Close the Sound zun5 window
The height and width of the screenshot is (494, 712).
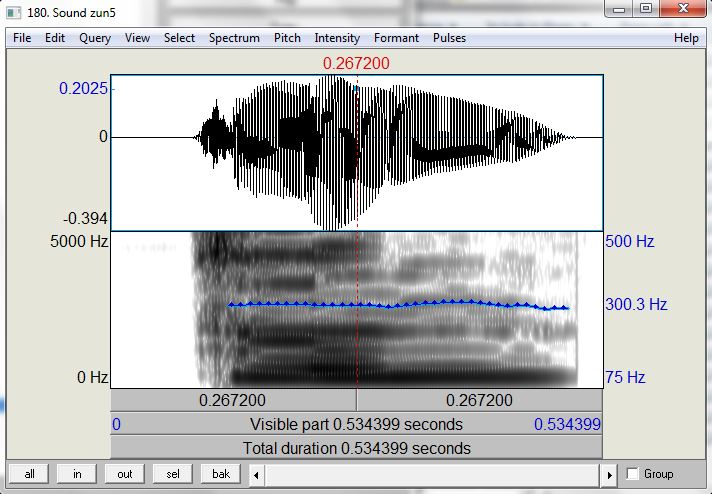pos(682,9)
